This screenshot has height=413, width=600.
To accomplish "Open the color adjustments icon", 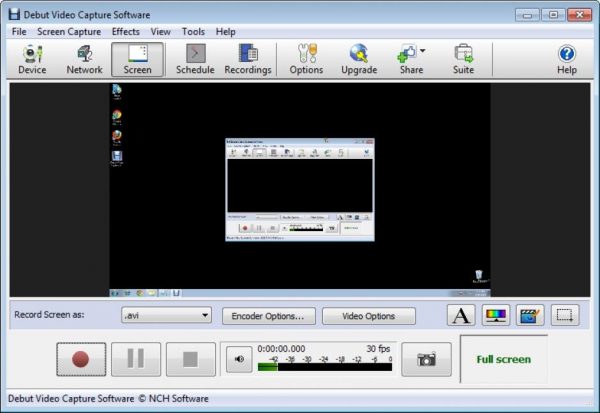I will pos(496,315).
